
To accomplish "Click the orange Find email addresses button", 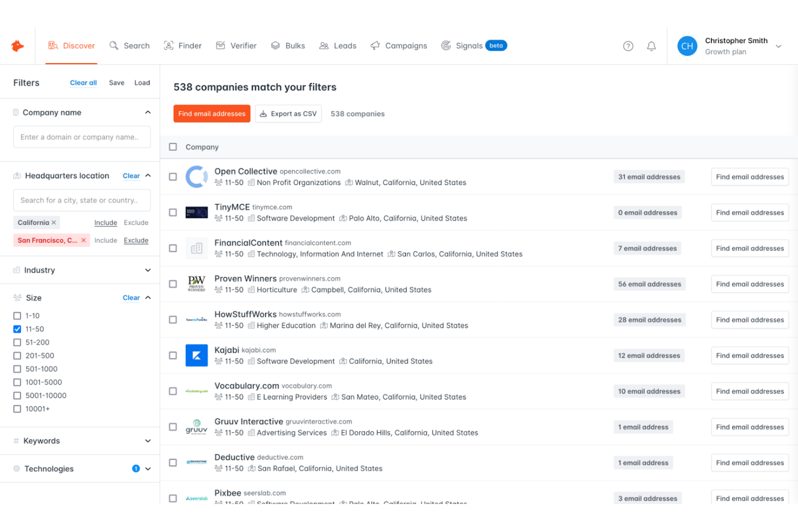I will [x=212, y=114].
